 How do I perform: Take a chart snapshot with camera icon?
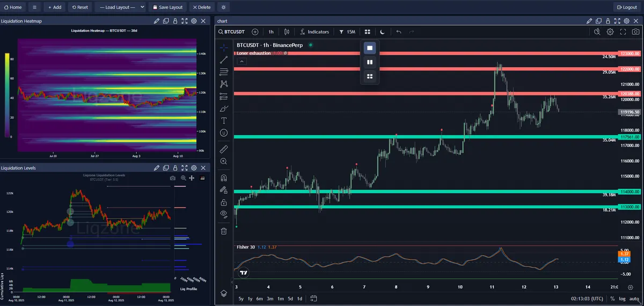click(x=635, y=32)
